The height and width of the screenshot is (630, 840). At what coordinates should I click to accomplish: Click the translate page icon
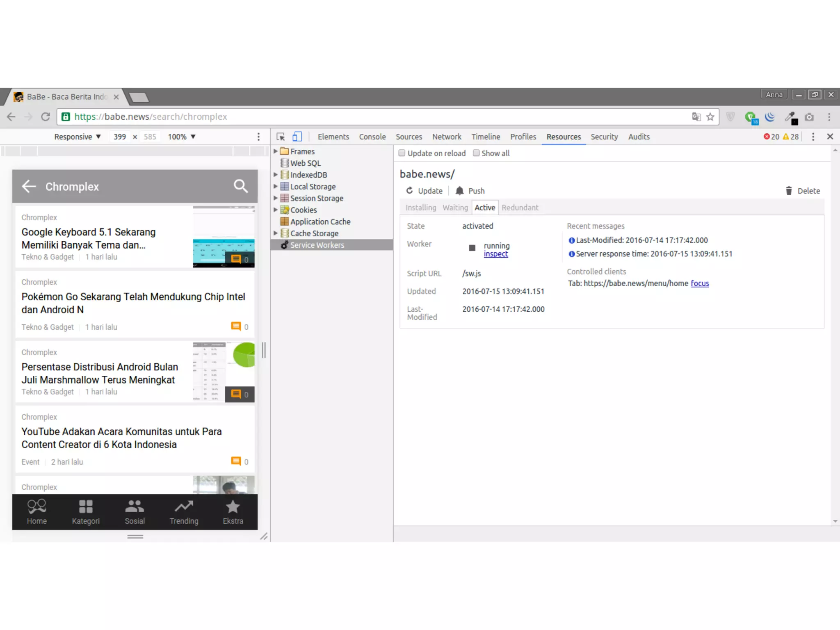[696, 117]
